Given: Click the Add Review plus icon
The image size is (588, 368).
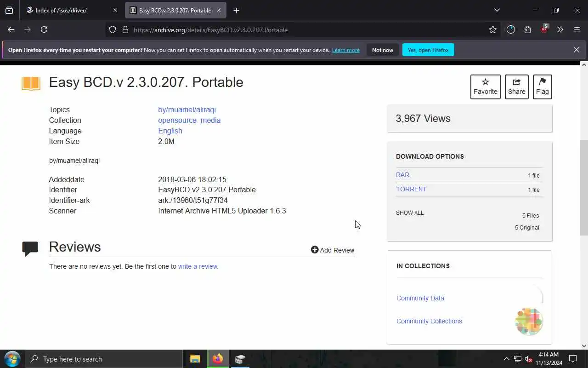Looking at the screenshot, I should (315, 250).
